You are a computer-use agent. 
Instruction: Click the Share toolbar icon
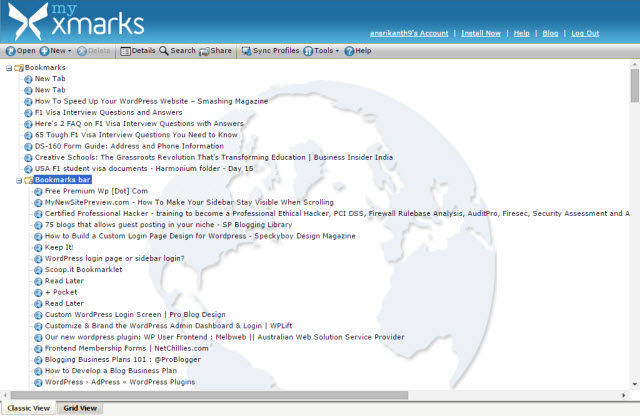[204, 51]
